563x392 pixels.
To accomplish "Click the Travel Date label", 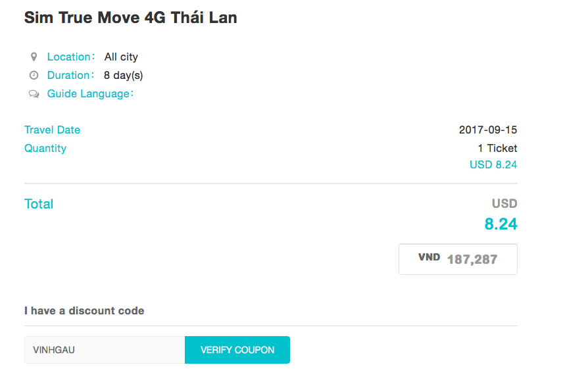I will point(52,130).
